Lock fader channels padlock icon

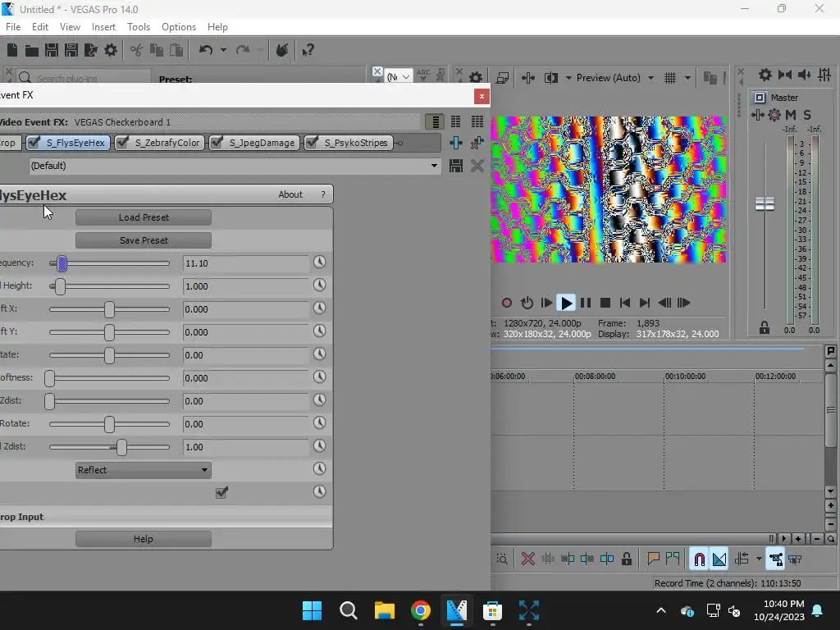click(765, 328)
